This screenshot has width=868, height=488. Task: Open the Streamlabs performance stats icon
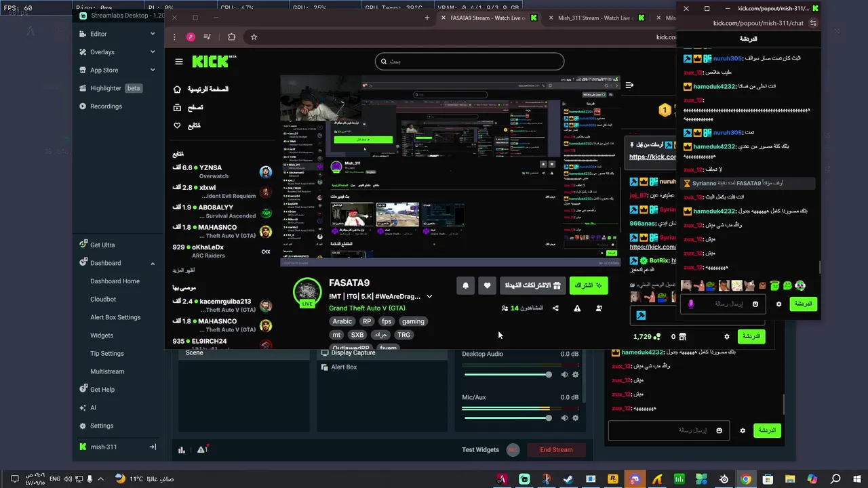tap(182, 449)
